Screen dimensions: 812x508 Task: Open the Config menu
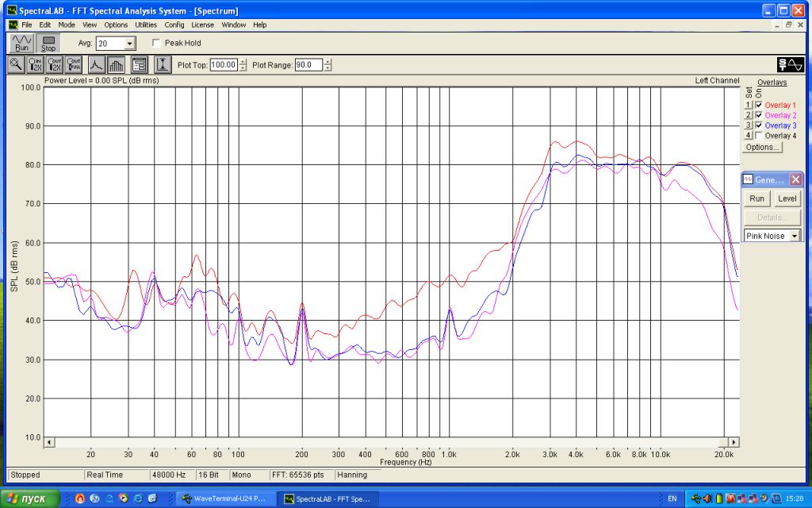(x=174, y=25)
